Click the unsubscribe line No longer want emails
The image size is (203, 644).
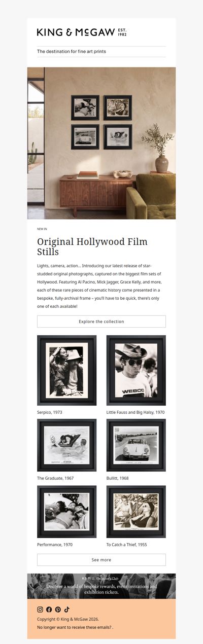(x=75, y=627)
